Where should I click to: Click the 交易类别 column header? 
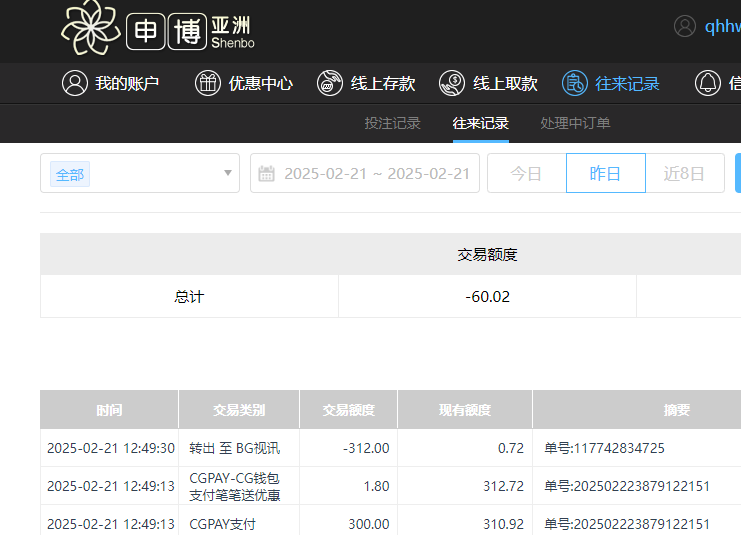238,410
